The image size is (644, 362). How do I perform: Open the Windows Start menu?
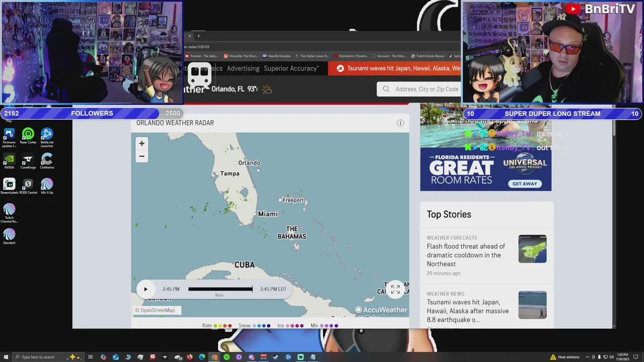(6, 357)
